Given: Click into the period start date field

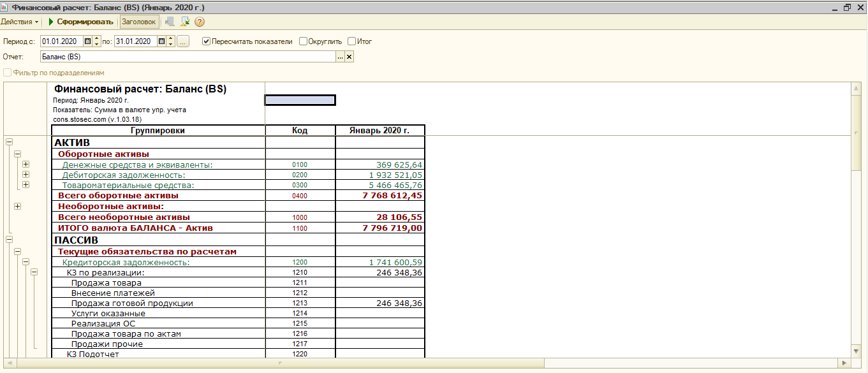Looking at the screenshot, I should pyautogui.click(x=61, y=41).
